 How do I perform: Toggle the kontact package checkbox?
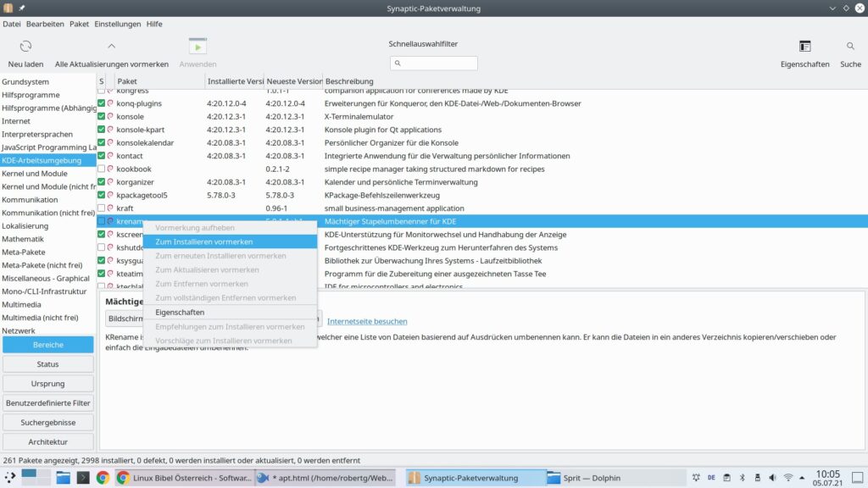tap(102, 156)
